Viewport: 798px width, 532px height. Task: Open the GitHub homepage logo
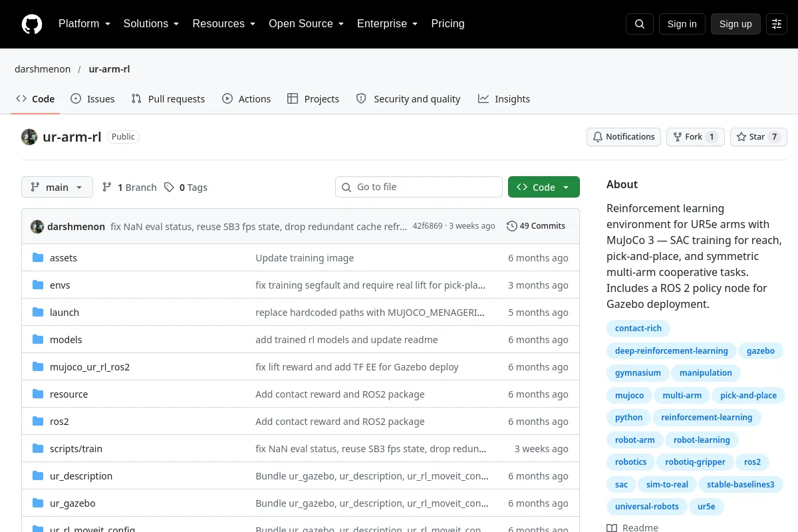32,24
